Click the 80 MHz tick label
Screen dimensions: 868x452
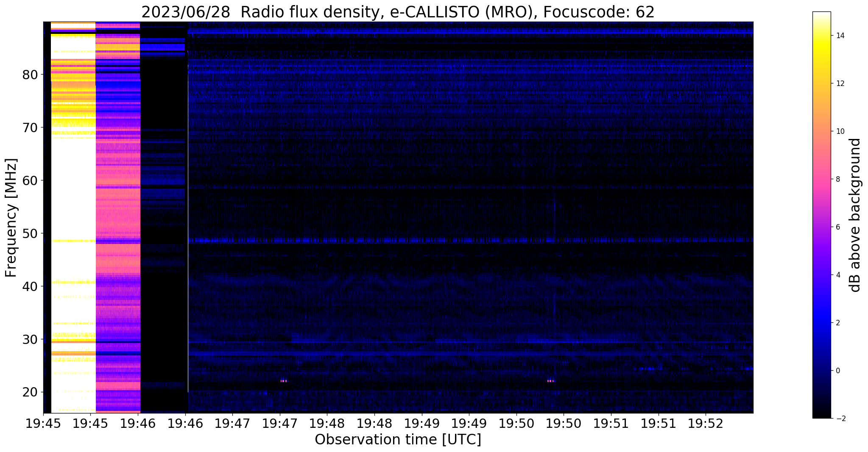coord(30,75)
